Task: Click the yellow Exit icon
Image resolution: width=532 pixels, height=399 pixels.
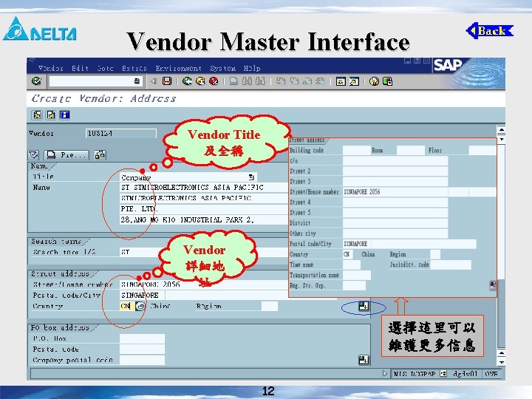Action: coord(200,81)
